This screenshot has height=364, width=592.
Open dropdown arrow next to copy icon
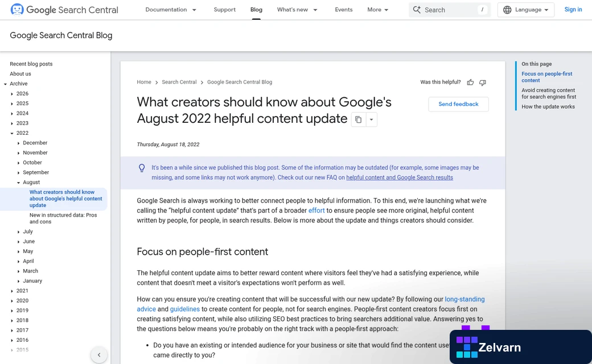(x=372, y=119)
